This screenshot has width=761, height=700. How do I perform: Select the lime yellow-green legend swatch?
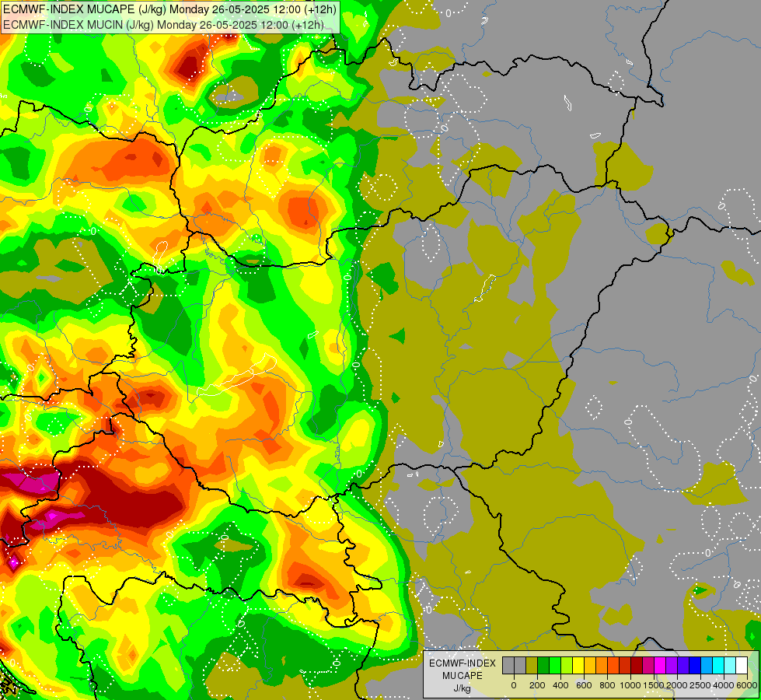[x=567, y=665]
